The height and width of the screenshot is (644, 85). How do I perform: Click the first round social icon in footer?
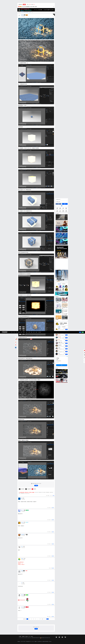point(56,637)
